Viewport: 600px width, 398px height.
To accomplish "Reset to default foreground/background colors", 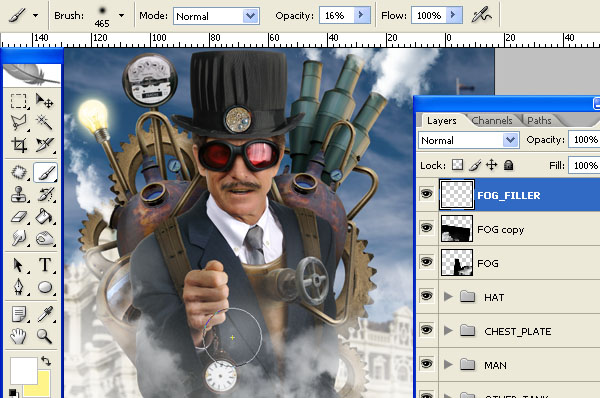I will (x=13, y=393).
